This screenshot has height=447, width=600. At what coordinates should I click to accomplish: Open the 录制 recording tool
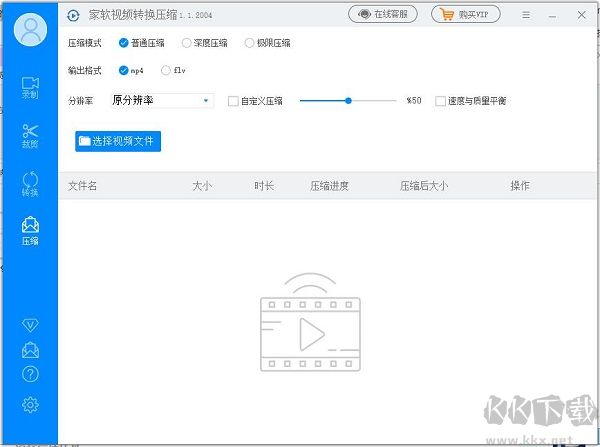pyautogui.click(x=30, y=87)
